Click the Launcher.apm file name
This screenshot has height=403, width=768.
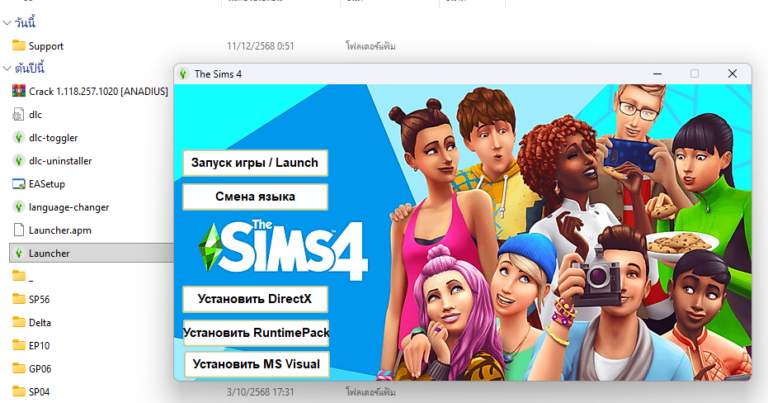(x=60, y=231)
